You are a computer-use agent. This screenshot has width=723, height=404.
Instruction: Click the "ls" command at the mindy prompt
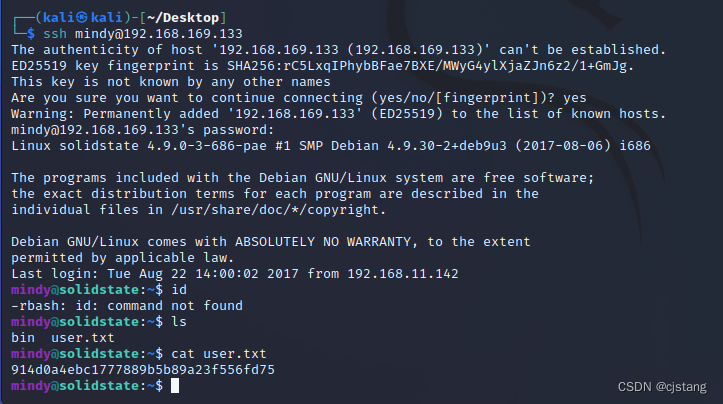pyautogui.click(x=179, y=321)
